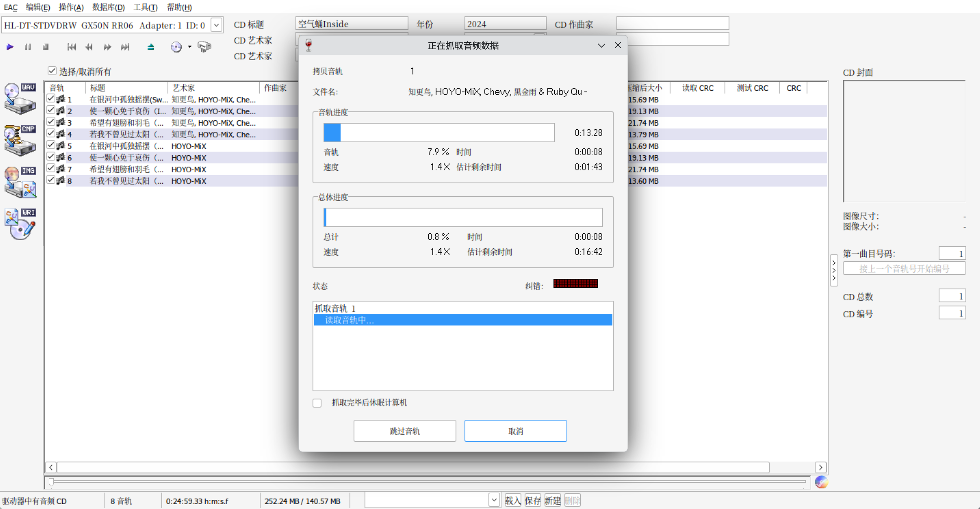Click the WAV extract icon in sidebar
Image resolution: width=980 pixels, height=509 pixels.
(21, 99)
